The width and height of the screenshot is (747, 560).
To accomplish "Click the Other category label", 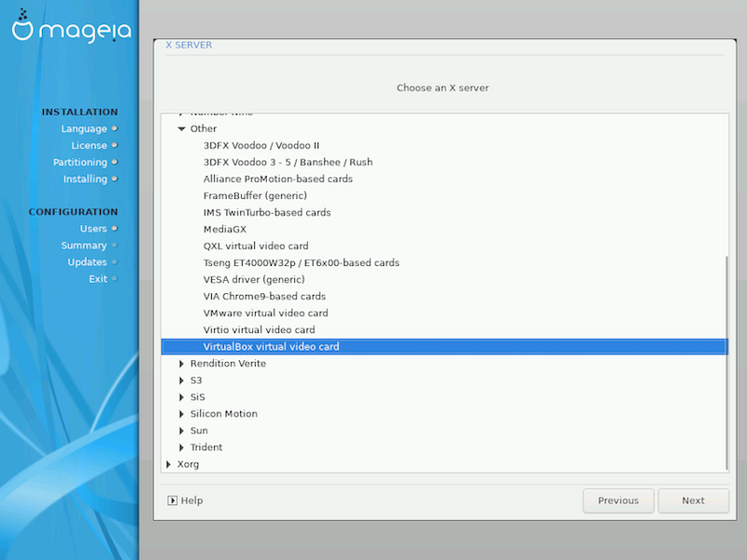I will pyautogui.click(x=204, y=129).
